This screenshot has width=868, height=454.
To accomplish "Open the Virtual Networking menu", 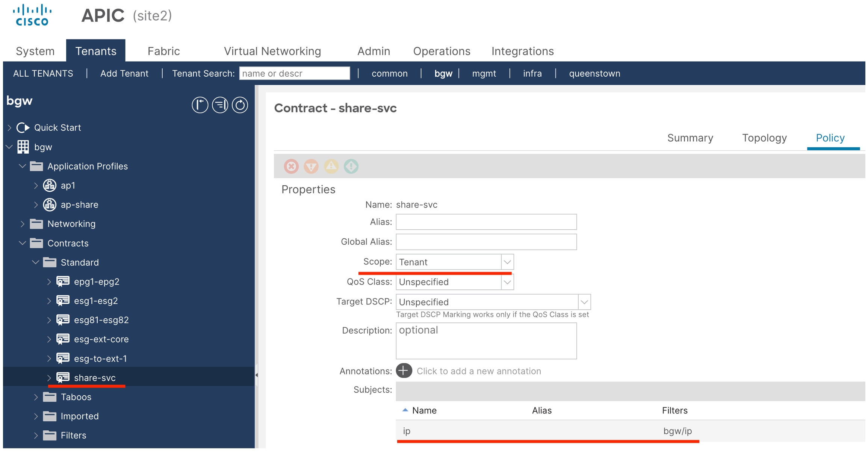I will click(272, 51).
